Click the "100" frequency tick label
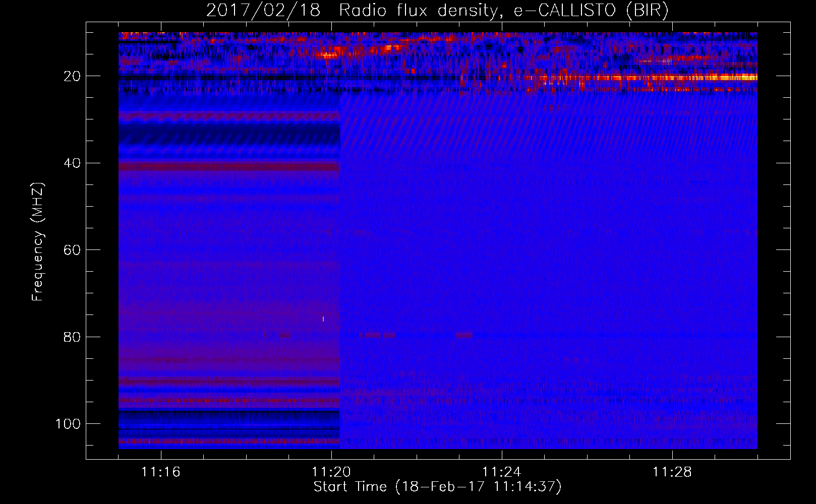Screen dimensions: 816x504 point(68,424)
